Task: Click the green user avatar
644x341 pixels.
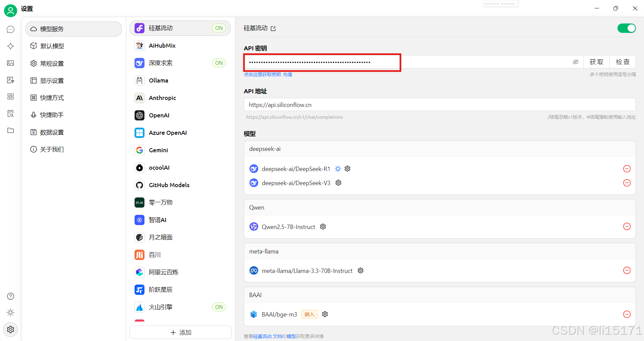Action: click(10, 11)
